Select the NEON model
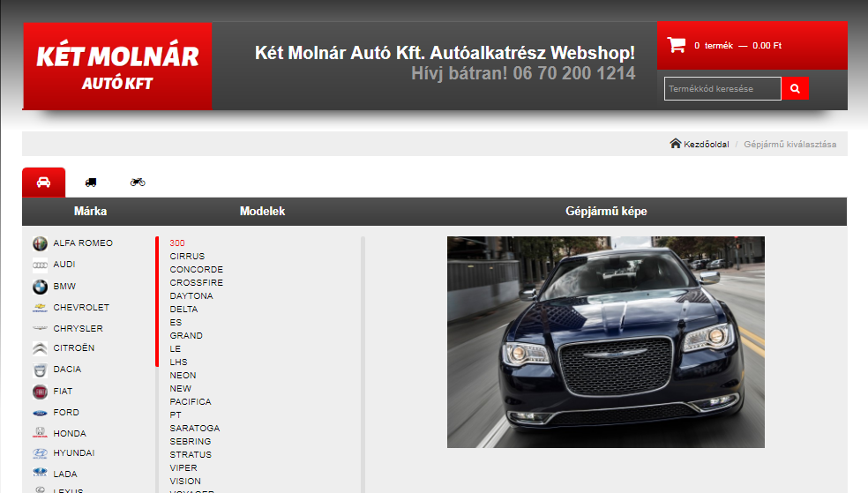Image resolution: width=868 pixels, height=493 pixels. [183, 376]
